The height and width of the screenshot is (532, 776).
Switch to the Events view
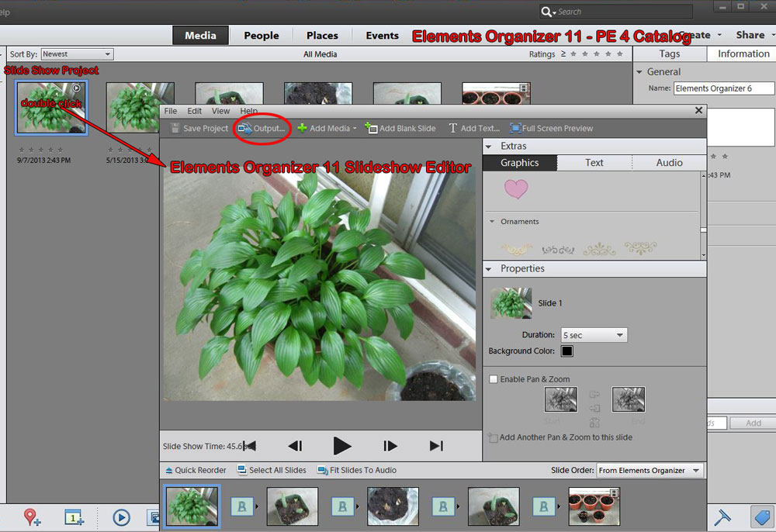[382, 36]
